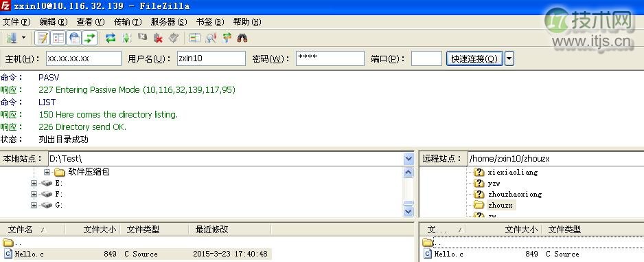Expand the G: drive node

point(34,205)
